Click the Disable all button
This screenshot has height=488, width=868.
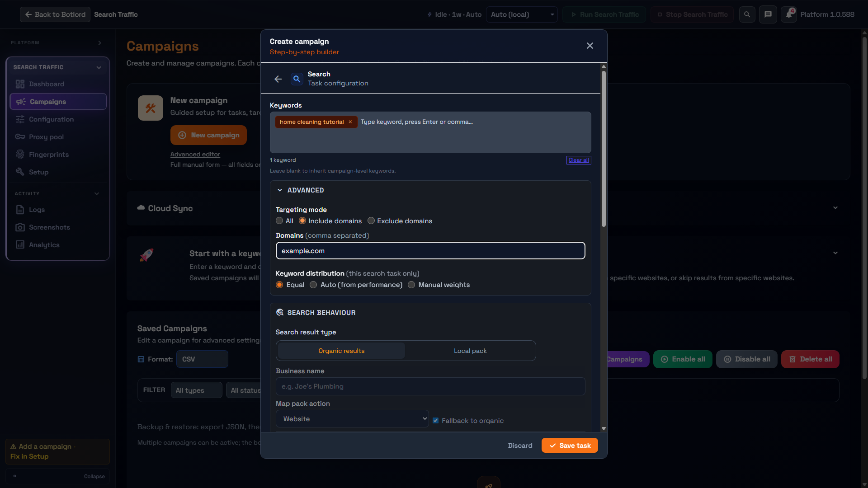[x=746, y=359]
